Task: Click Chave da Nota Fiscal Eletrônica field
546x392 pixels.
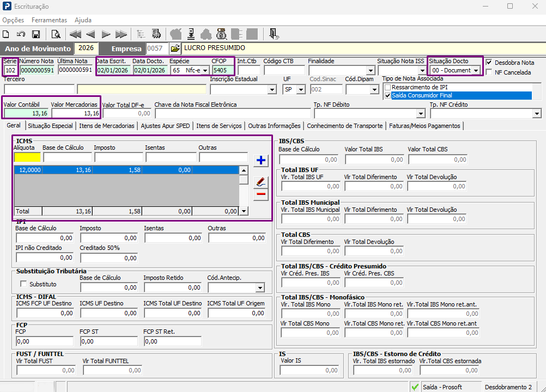Action: point(233,113)
